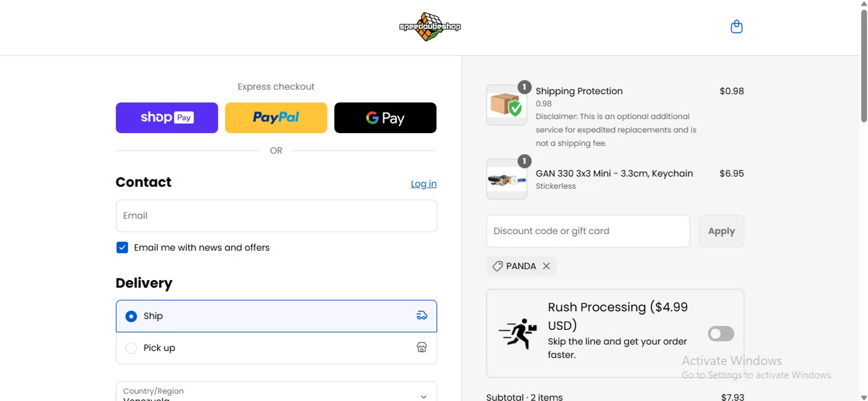Select the Pick up delivery option

[131, 348]
